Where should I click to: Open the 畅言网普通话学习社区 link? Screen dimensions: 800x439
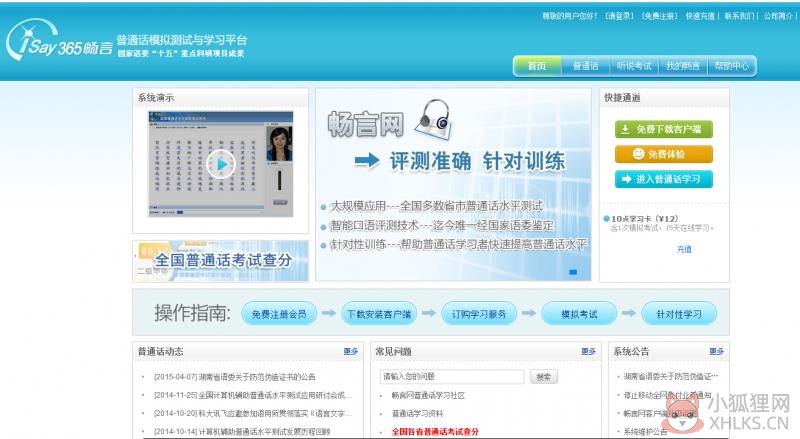[x=428, y=395]
